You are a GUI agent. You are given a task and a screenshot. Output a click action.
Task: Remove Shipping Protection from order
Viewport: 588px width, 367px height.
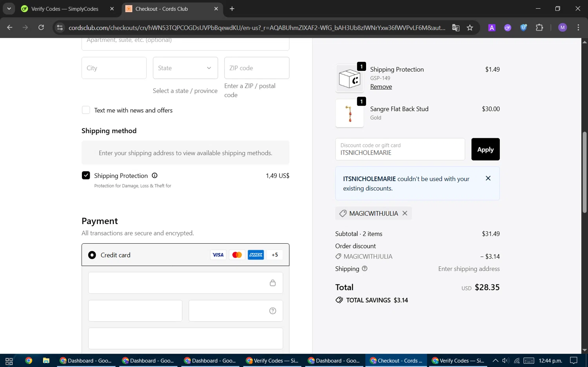pyautogui.click(x=381, y=87)
